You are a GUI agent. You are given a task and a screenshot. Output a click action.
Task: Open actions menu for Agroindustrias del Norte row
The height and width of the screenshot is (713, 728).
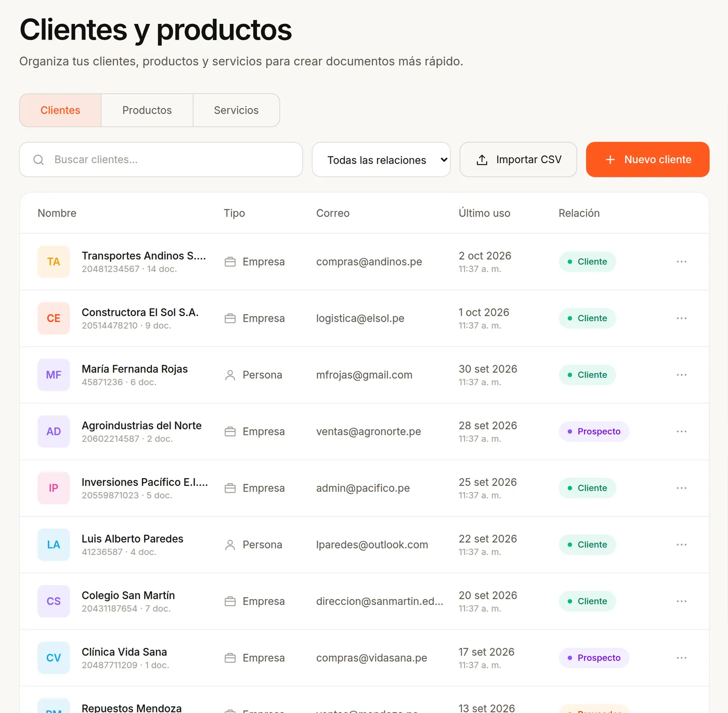tap(681, 431)
